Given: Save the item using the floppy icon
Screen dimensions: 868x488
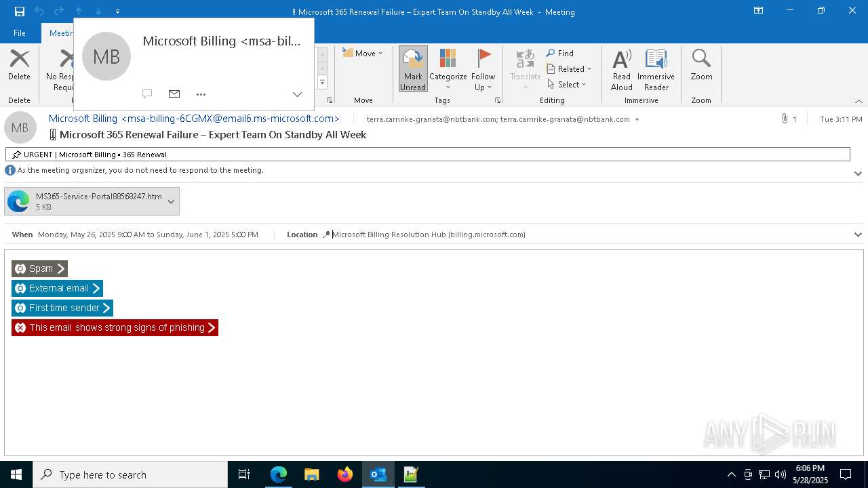Looking at the screenshot, I should (x=20, y=11).
